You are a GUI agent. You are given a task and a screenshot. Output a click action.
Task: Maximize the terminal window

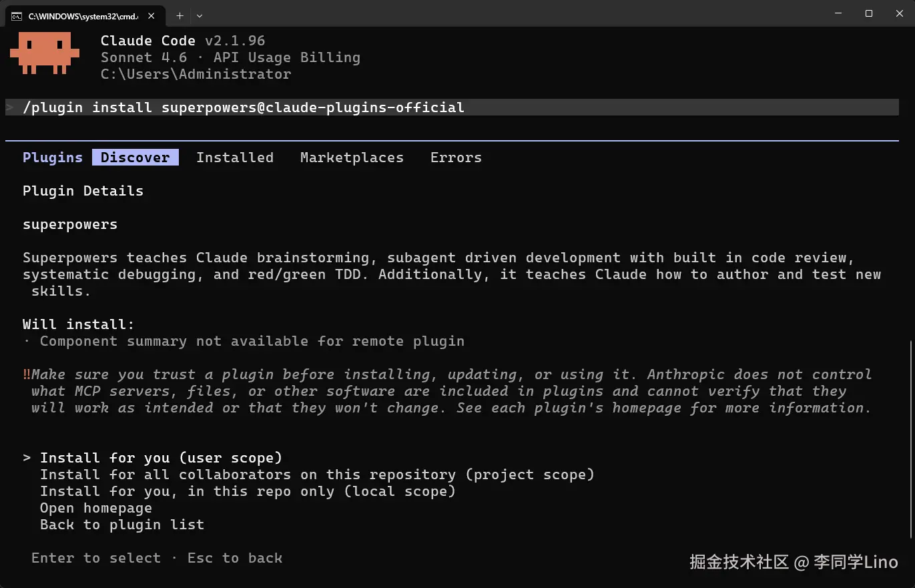pos(868,13)
